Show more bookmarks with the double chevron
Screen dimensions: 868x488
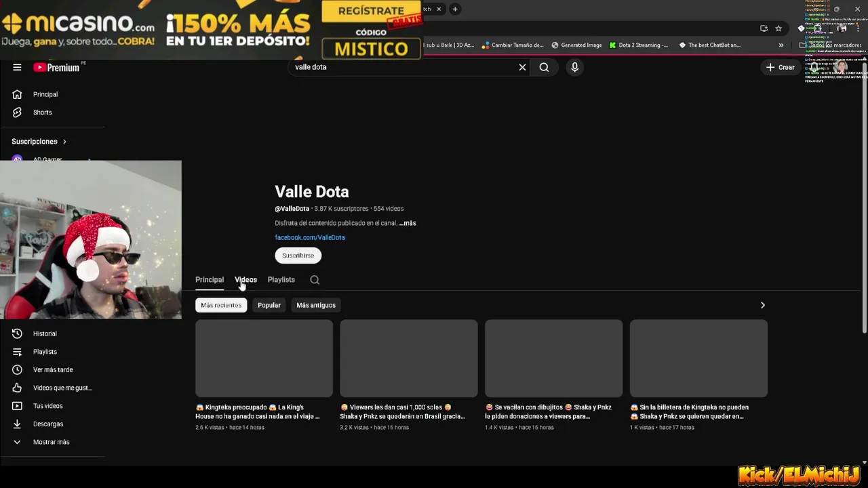pyautogui.click(x=781, y=45)
